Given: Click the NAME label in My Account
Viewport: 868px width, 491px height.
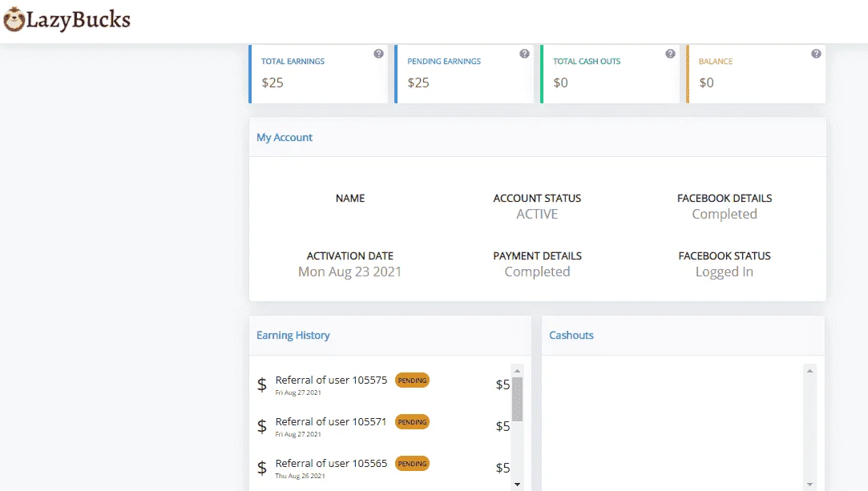Looking at the screenshot, I should point(350,198).
